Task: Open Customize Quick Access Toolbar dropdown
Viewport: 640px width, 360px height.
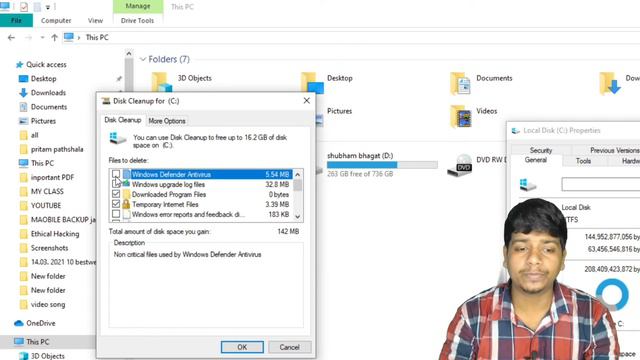Action: (x=48, y=7)
